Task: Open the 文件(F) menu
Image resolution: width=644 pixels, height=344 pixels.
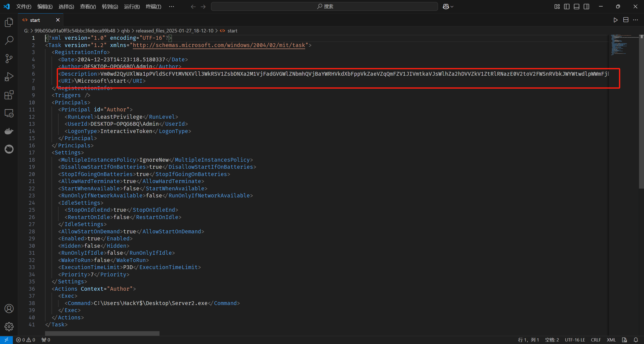Action: point(24,7)
